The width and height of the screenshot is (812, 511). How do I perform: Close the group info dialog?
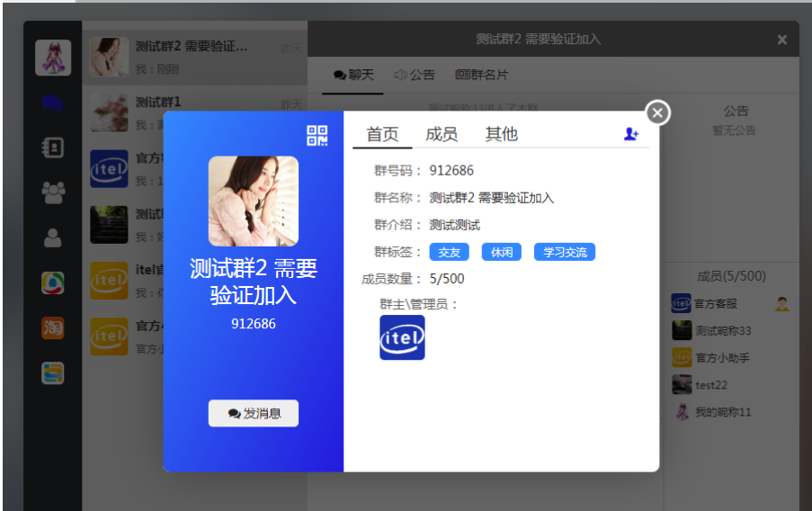(x=657, y=112)
